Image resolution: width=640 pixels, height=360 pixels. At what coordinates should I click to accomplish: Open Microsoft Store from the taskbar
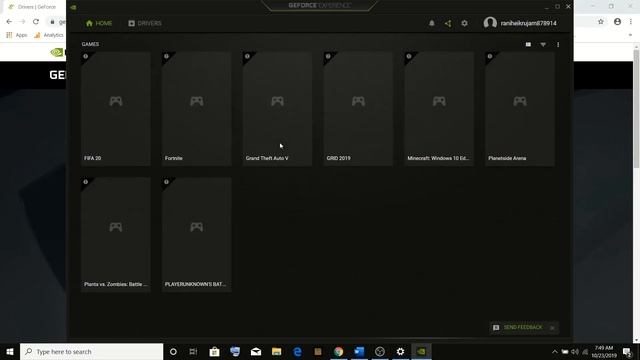pos(214,351)
